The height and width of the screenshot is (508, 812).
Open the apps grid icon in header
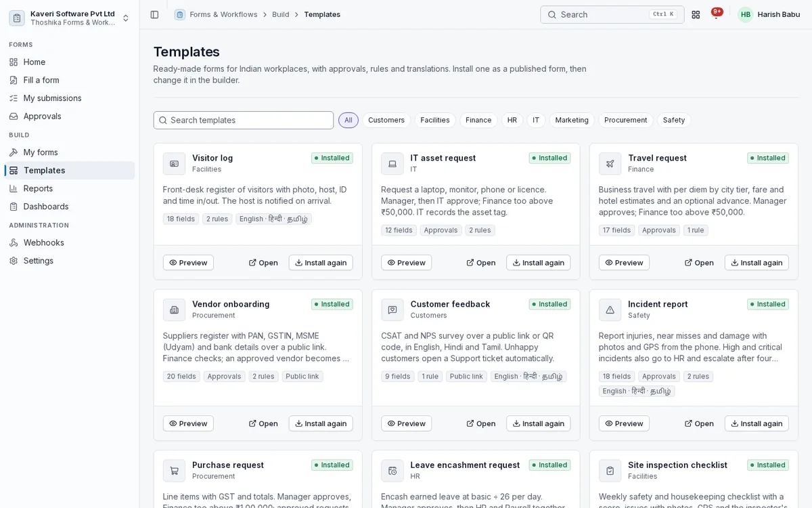pyautogui.click(x=696, y=14)
